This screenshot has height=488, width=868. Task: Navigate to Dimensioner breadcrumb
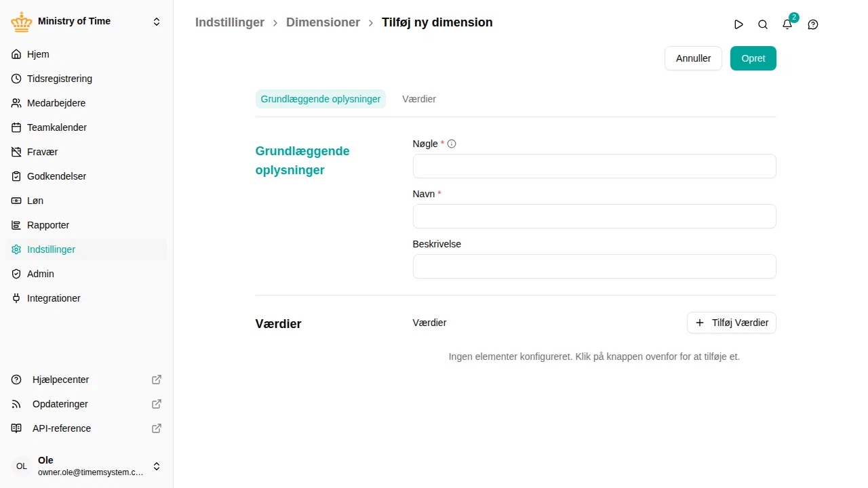[x=323, y=22]
